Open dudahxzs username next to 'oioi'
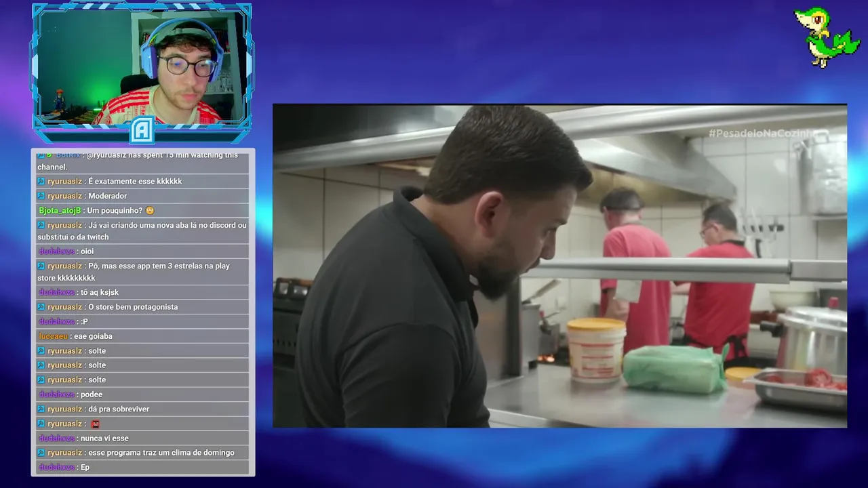868x488 pixels. click(x=56, y=251)
